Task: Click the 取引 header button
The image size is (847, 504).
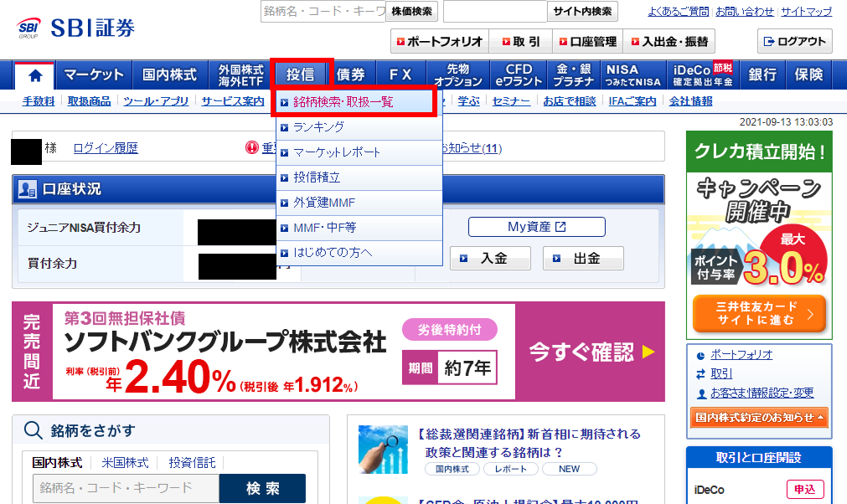Action: click(521, 42)
